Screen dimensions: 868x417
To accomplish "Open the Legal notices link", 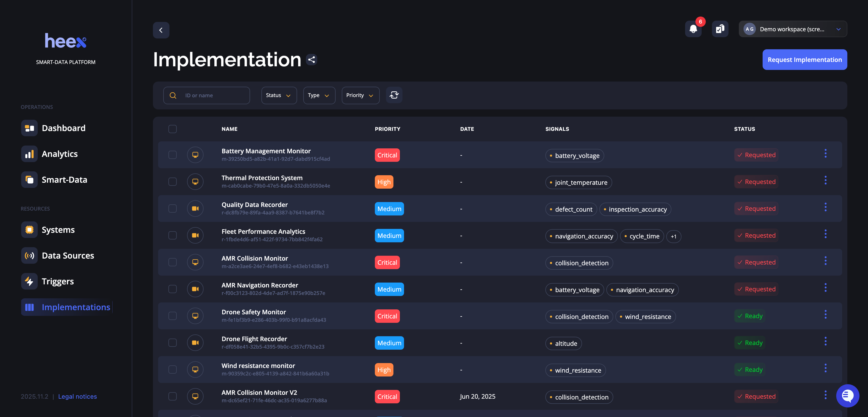I will click(77, 396).
